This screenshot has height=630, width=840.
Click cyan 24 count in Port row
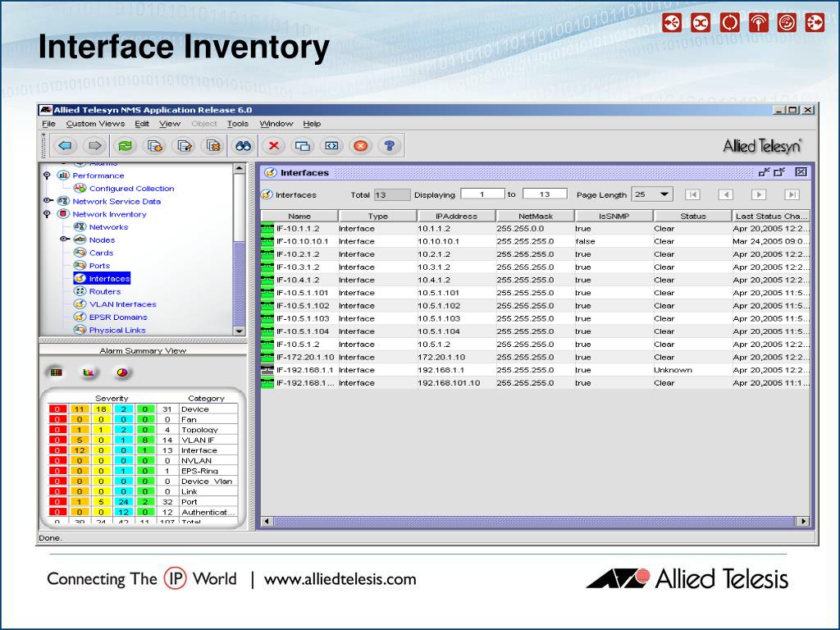(123, 502)
